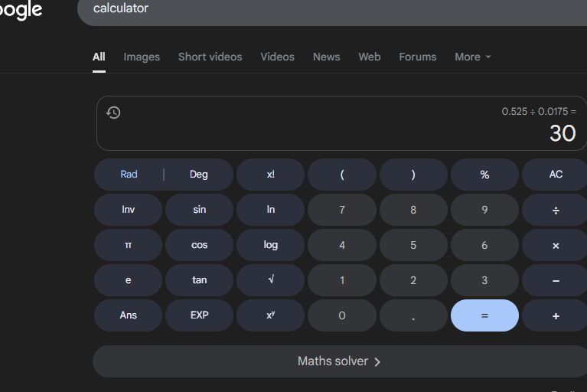This screenshot has width=587, height=392.
Task: Switch to the Short videos tab
Action: tap(210, 57)
